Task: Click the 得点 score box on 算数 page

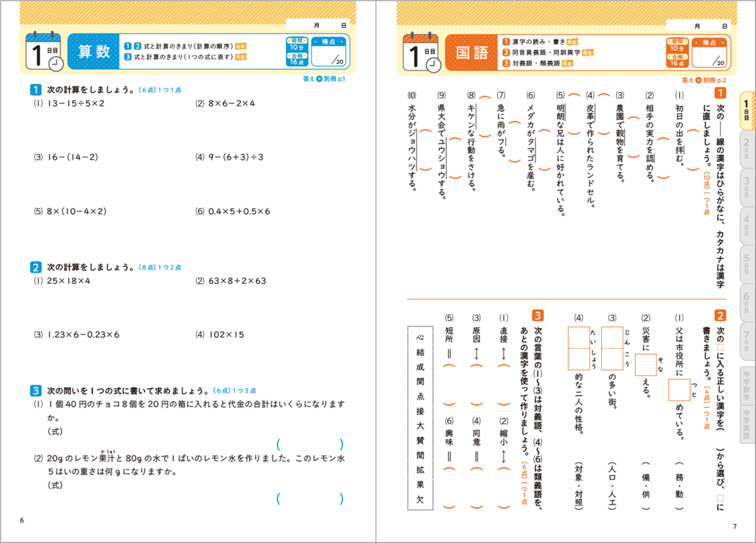Action: [x=329, y=52]
